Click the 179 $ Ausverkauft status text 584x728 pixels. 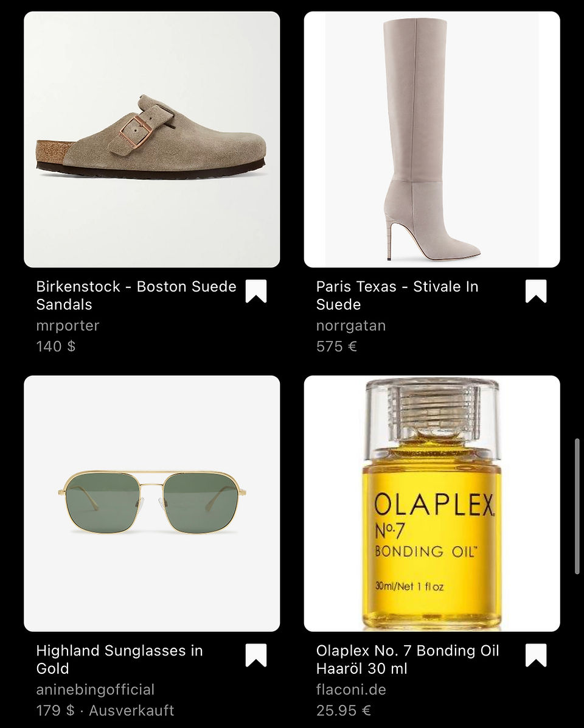coord(105,710)
